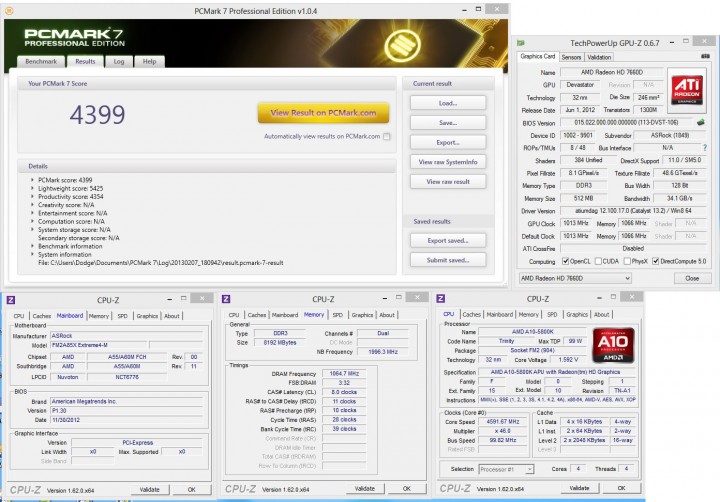Expand the PCMark score 4399 detail row
This screenshot has width=720, height=502.
32,180
